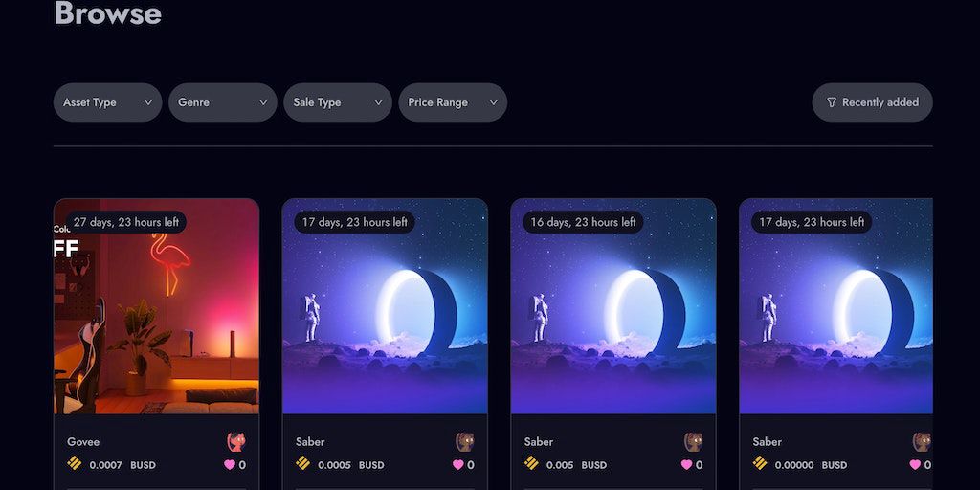Open creator avatar on 0.005 BUSD Saber card

pyautogui.click(x=693, y=441)
